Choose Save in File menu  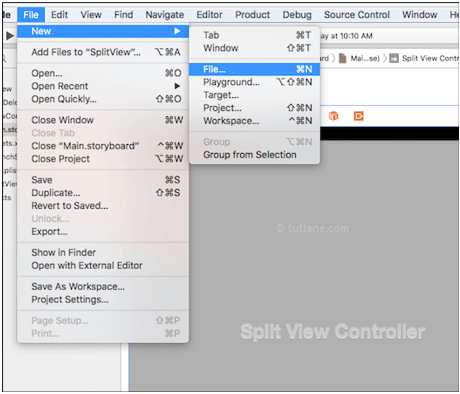tap(103, 180)
